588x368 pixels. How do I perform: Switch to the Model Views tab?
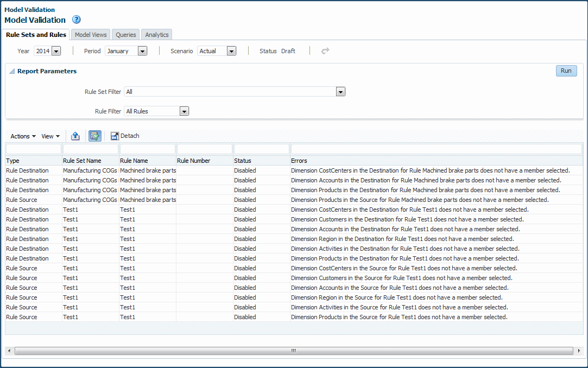(x=90, y=35)
